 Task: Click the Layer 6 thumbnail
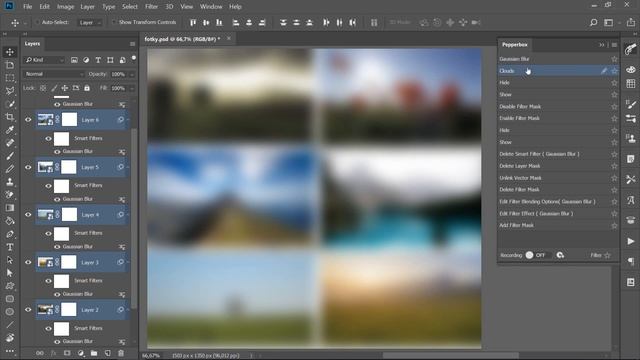point(45,120)
